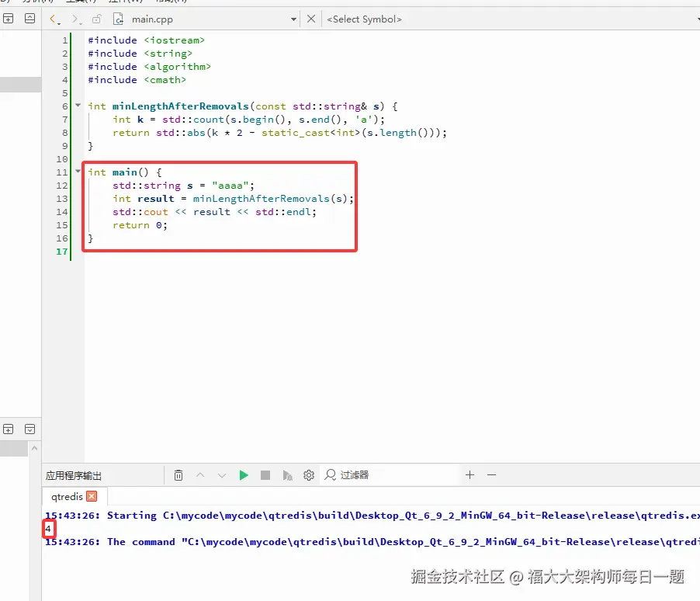Click the output value 4 in the console
Viewport: 700px width, 601px height.
click(x=48, y=529)
